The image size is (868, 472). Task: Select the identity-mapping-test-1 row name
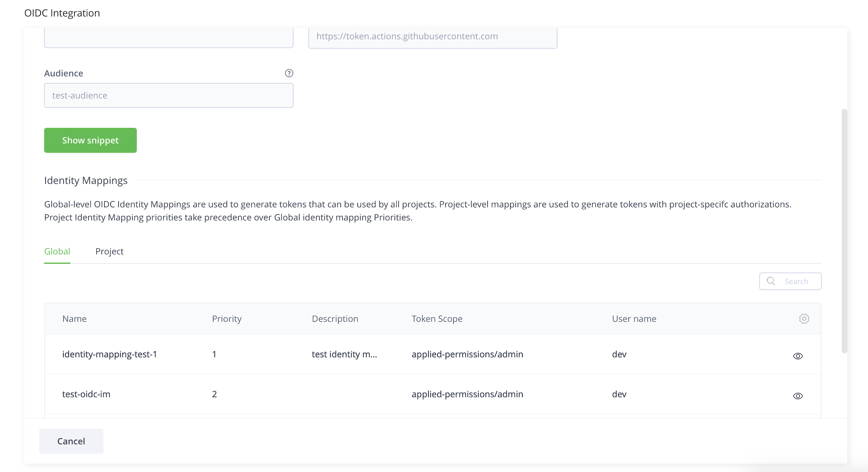(110, 354)
